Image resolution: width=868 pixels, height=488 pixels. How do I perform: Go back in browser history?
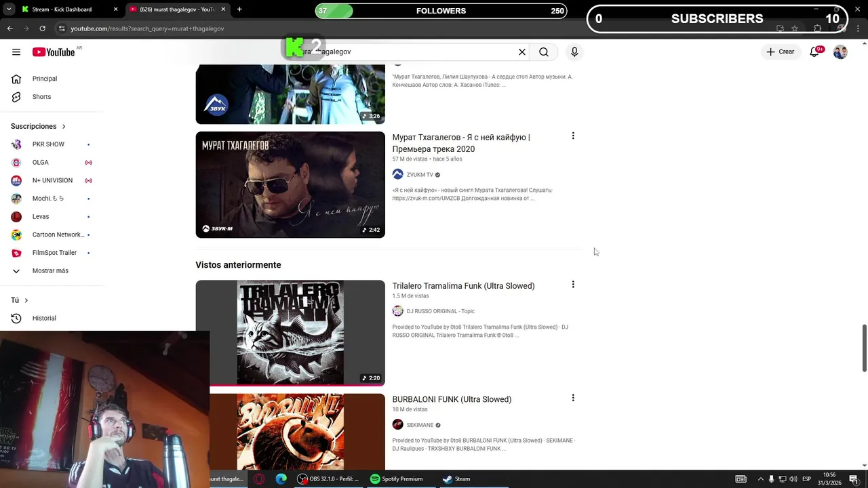[9, 28]
